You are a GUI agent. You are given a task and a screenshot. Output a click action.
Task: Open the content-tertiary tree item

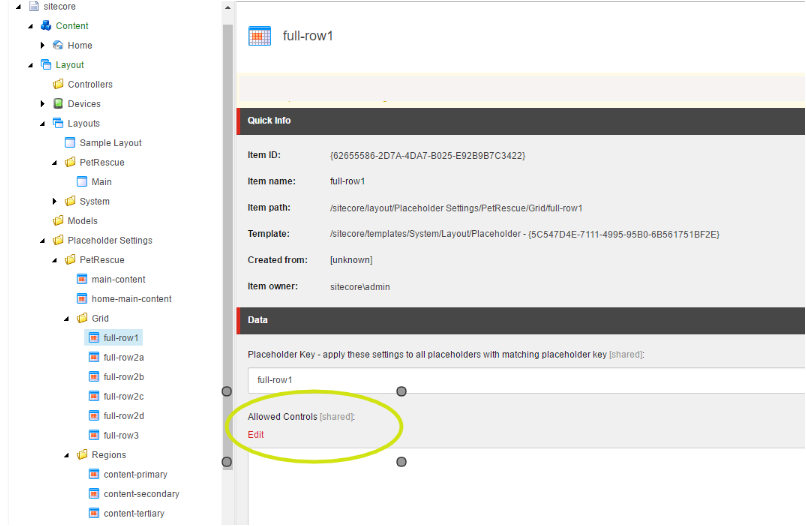(x=134, y=513)
